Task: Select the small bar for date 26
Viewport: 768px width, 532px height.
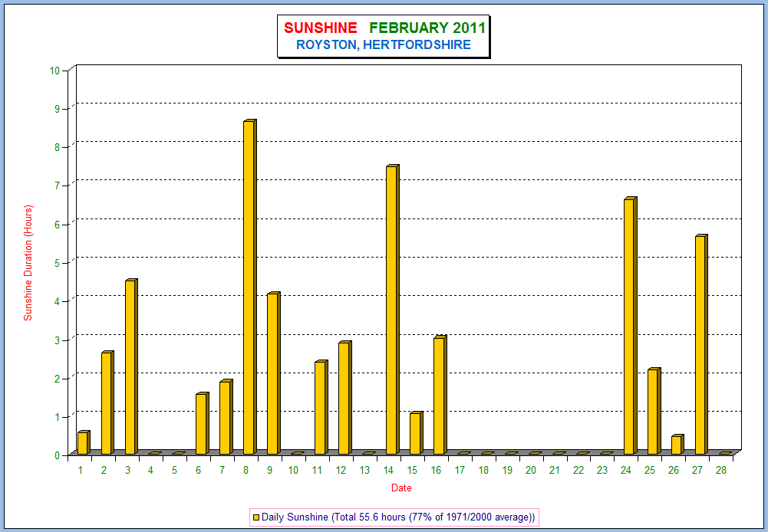Action: (x=677, y=445)
